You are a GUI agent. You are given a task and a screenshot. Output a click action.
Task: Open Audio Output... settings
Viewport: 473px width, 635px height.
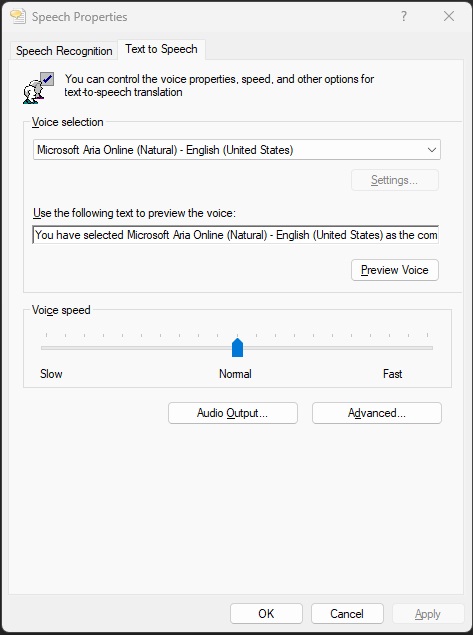pos(233,413)
